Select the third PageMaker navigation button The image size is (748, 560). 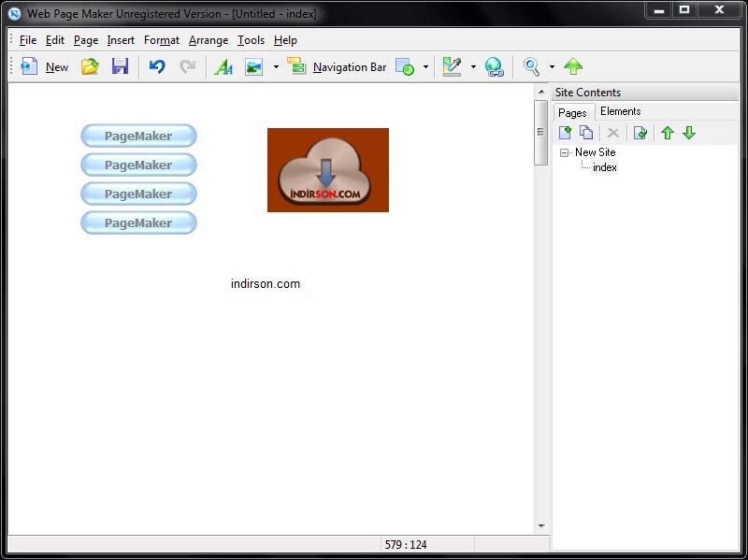(x=138, y=194)
